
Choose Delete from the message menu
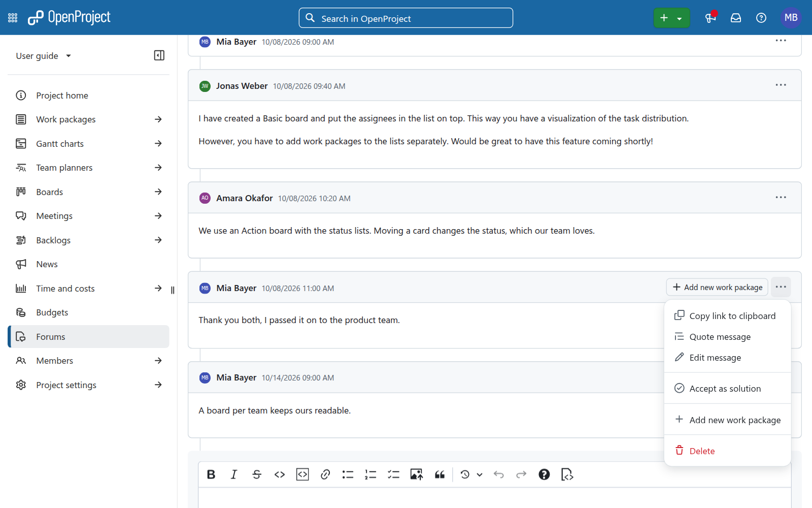(x=727, y=451)
